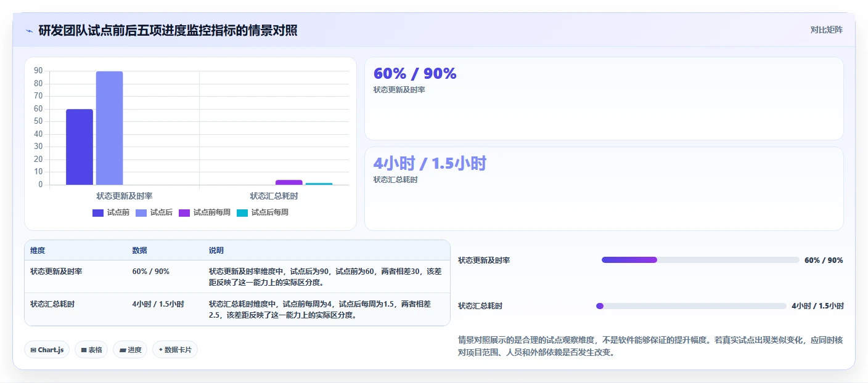This screenshot has width=868, height=383.
Task: Click the 表格 tag chip
Action: tap(91, 350)
